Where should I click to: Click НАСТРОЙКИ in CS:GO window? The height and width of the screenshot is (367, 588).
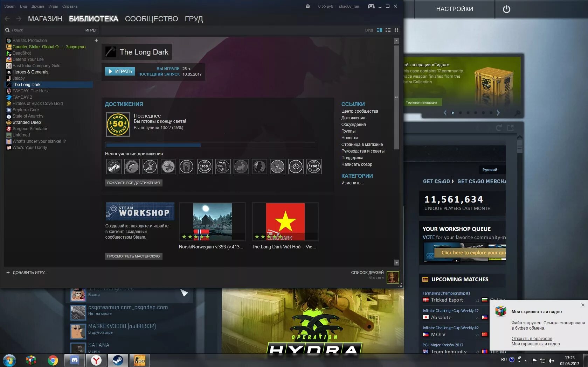(454, 9)
